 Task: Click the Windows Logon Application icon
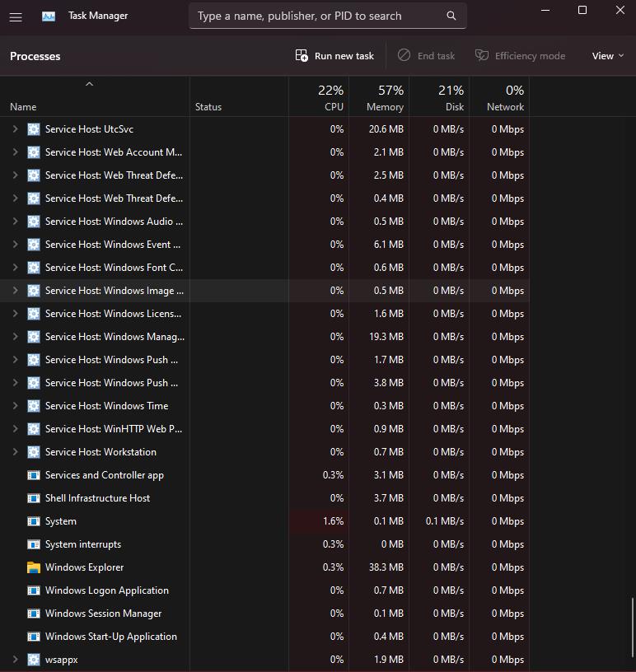34,590
